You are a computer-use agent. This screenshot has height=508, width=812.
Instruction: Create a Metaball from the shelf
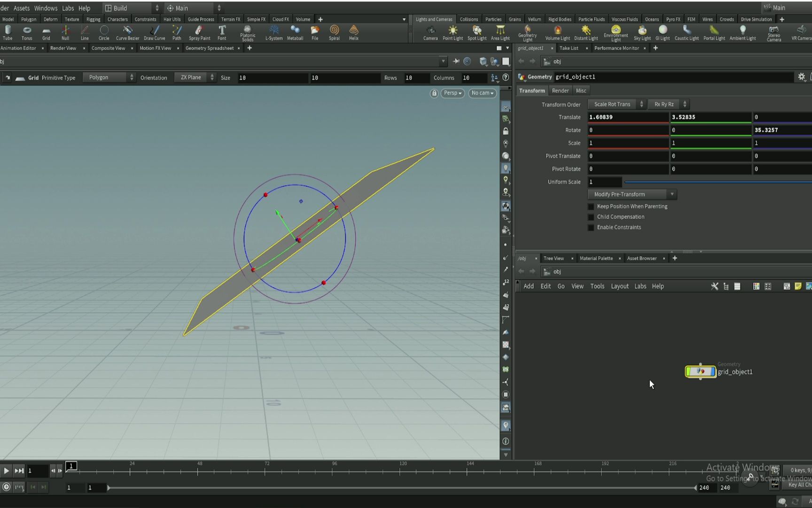click(295, 32)
